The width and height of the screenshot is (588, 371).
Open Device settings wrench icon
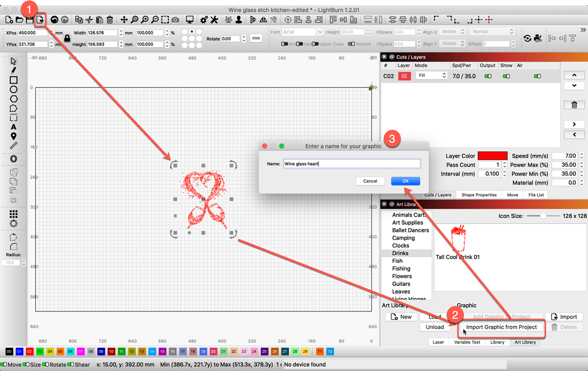click(x=214, y=20)
